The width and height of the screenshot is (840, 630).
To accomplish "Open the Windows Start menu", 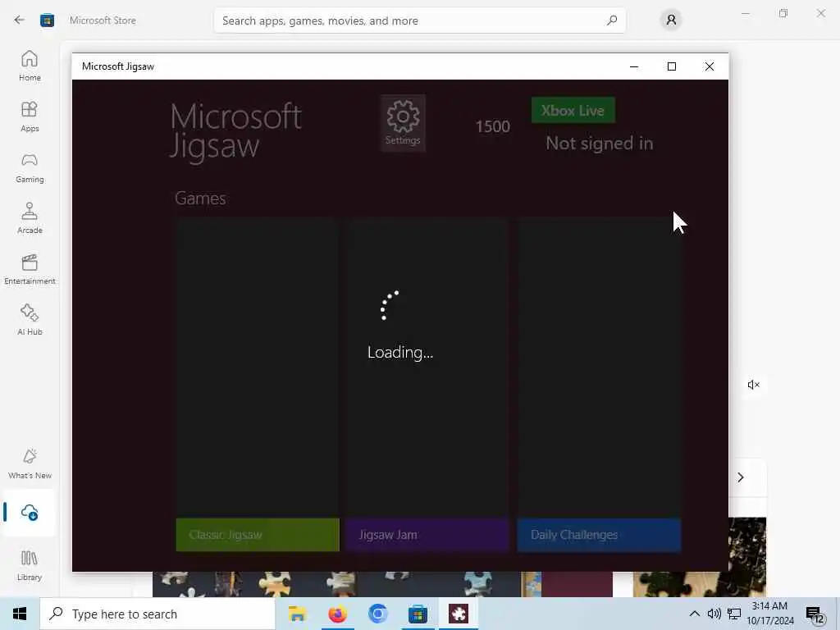I will (20, 614).
